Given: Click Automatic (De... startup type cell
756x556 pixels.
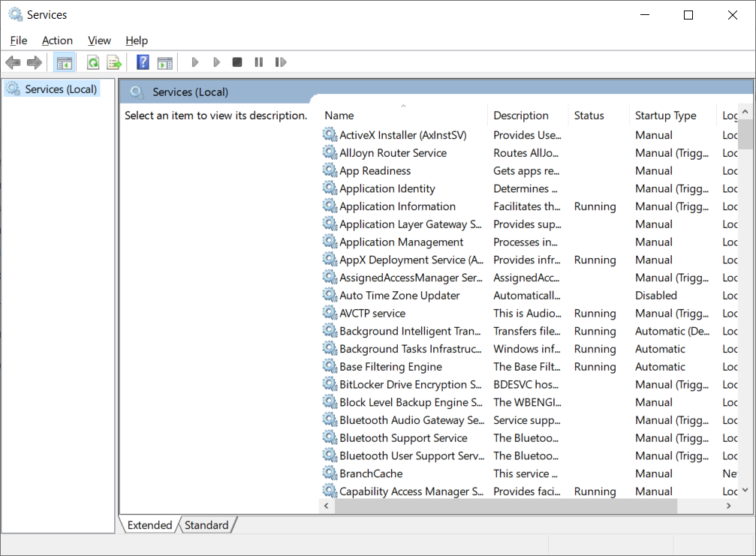Looking at the screenshot, I should [672, 331].
